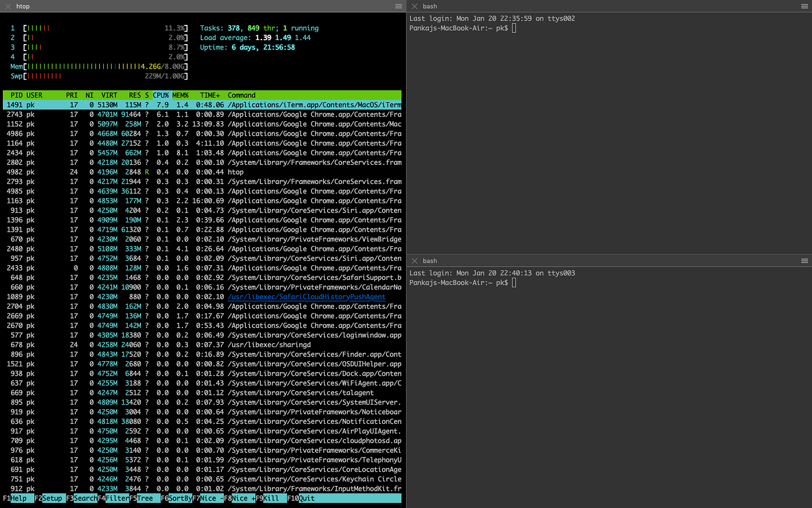The width and height of the screenshot is (812, 508).
Task: Click Nice + in the function bar
Action: [x=240, y=498]
